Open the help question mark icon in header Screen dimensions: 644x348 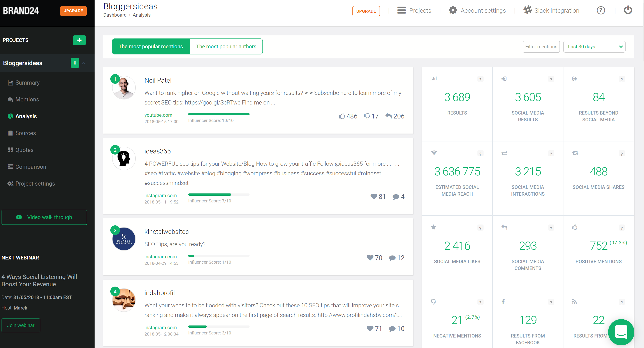pos(601,10)
